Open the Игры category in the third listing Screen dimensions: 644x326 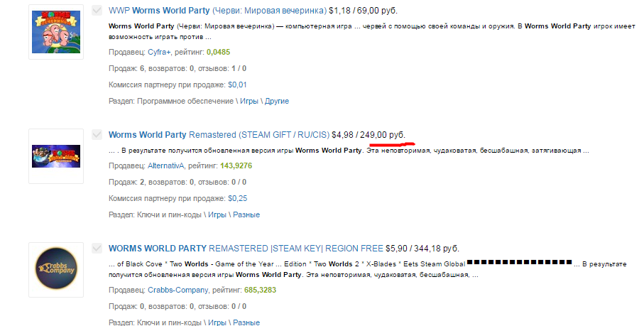[217, 322]
